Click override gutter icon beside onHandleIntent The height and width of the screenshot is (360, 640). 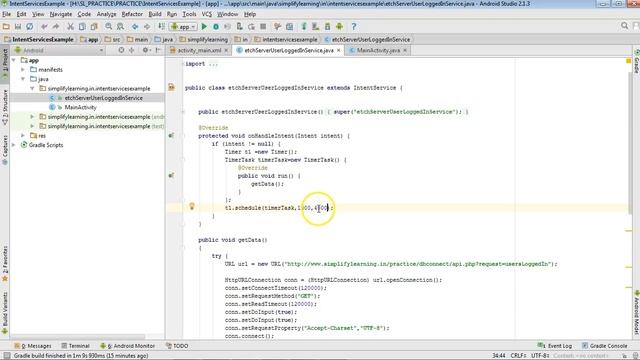[171, 136]
